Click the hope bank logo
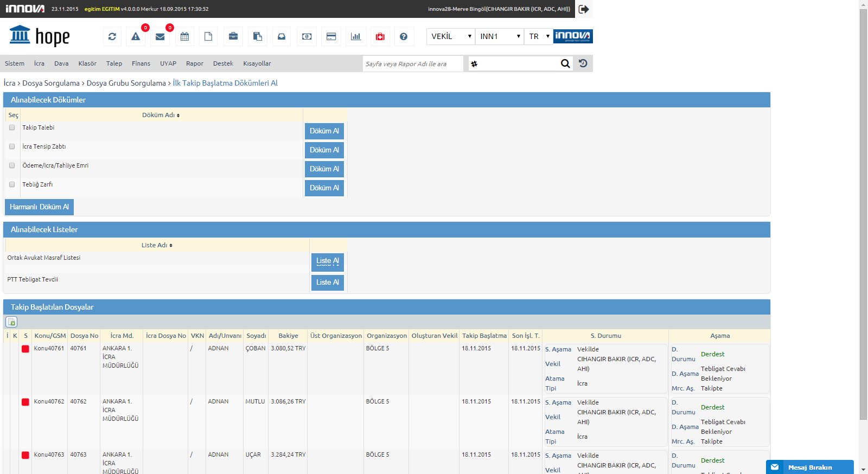The image size is (868, 474). [39, 36]
